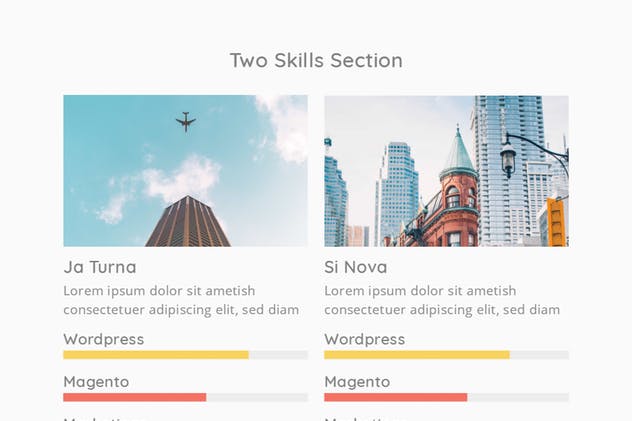
Task: Click the Lorem ipsum text under Ja Turna
Action: pyautogui.click(x=181, y=300)
